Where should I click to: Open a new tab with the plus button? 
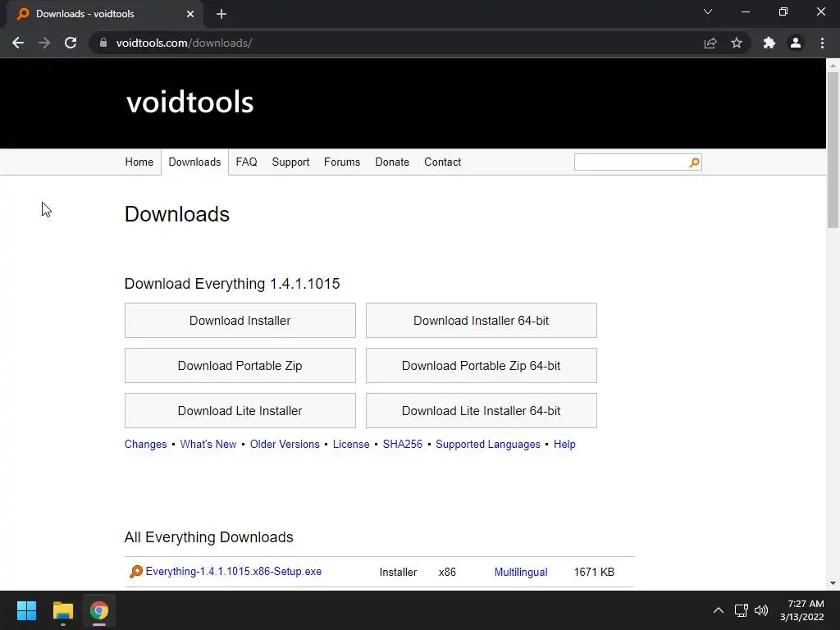click(x=221, y=14)
